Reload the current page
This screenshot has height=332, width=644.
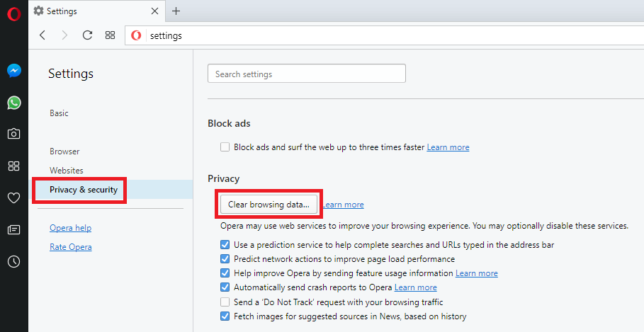pyautogui.click(x=87, y=35)
